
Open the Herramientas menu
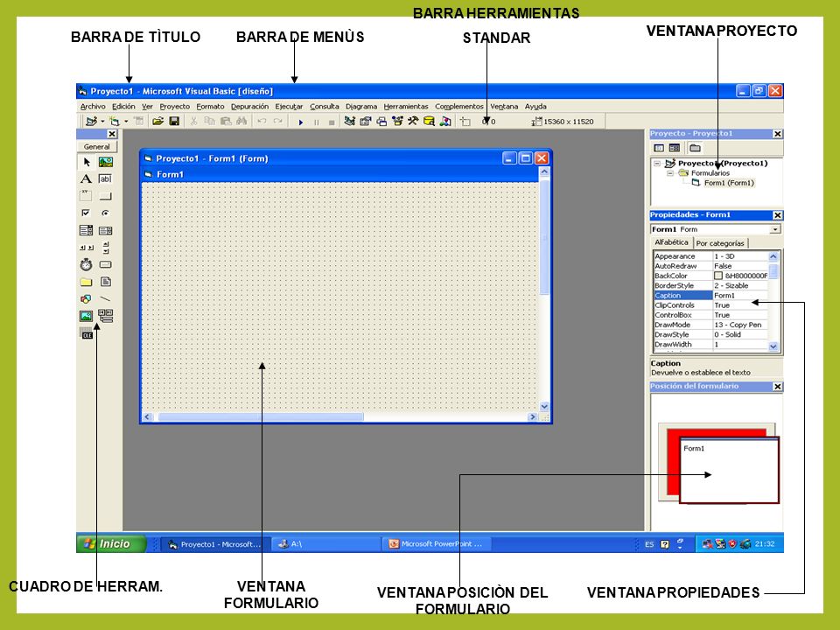[405, 107]
